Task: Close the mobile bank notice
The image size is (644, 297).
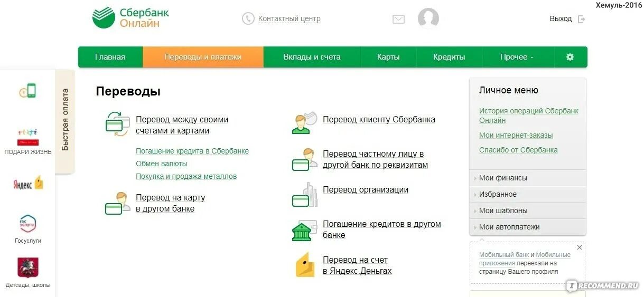Action: click(580, 247)
